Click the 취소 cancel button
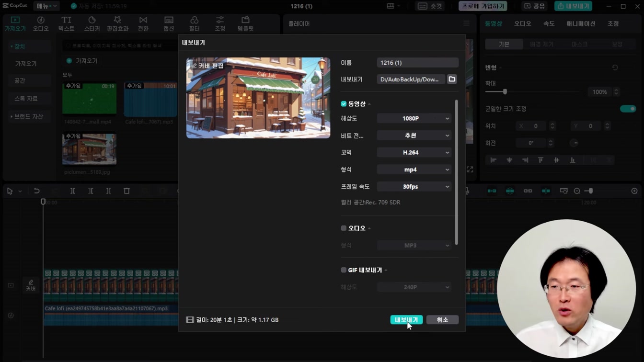644x362 pixels. (442, 319)
